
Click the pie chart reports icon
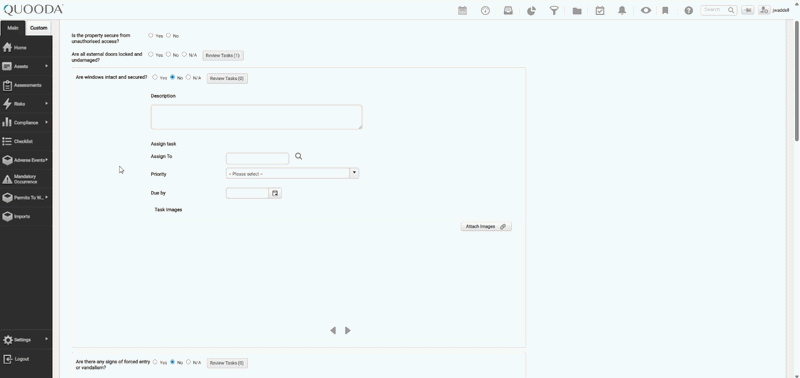tap(531, 10)
